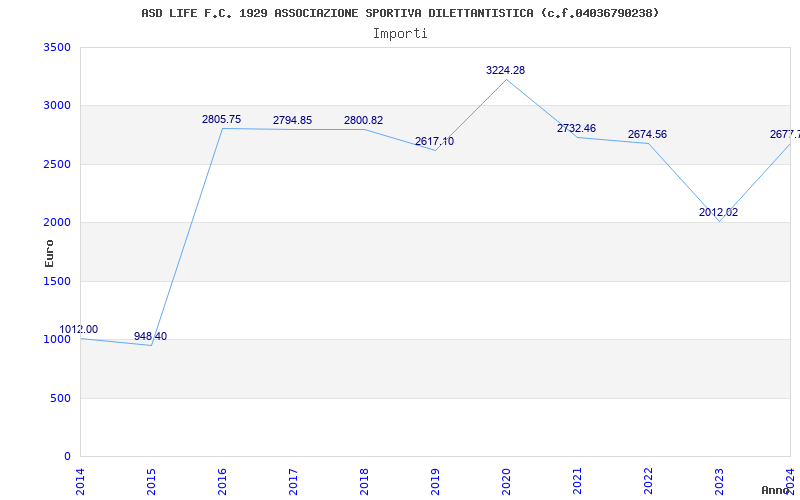Click the 2617.10 value label for 2019

(x=434, y=141)
